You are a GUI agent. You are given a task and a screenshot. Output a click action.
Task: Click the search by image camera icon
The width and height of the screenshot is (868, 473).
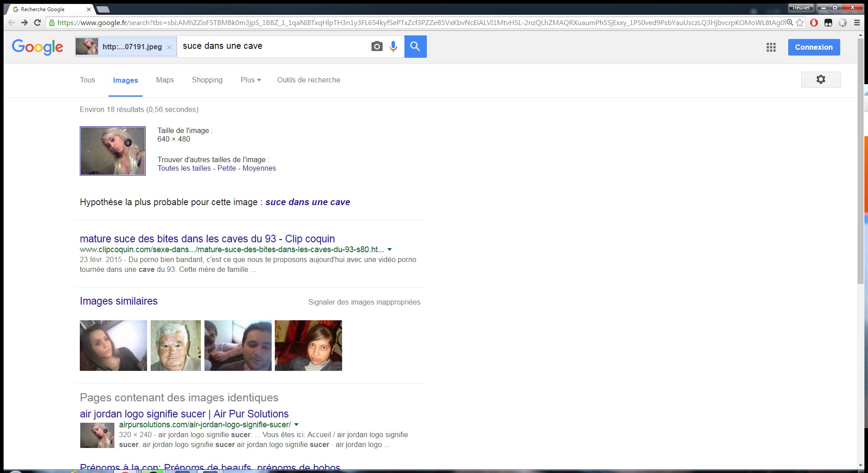[x=377, y=47]
